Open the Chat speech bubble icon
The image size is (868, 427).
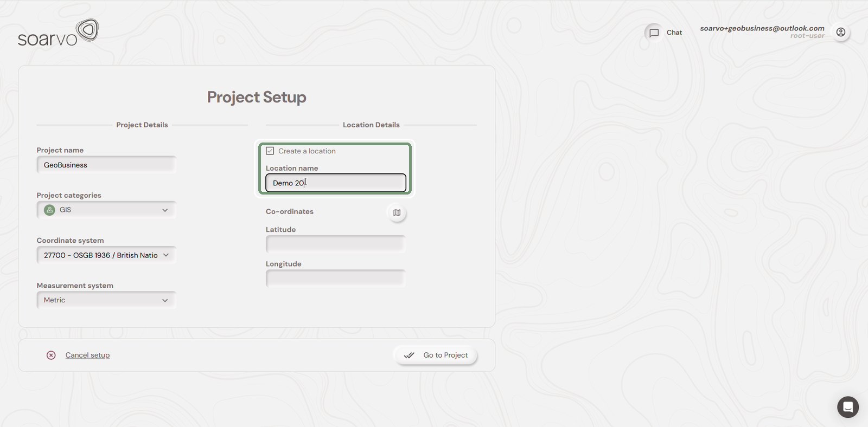(x=654, y=33)
